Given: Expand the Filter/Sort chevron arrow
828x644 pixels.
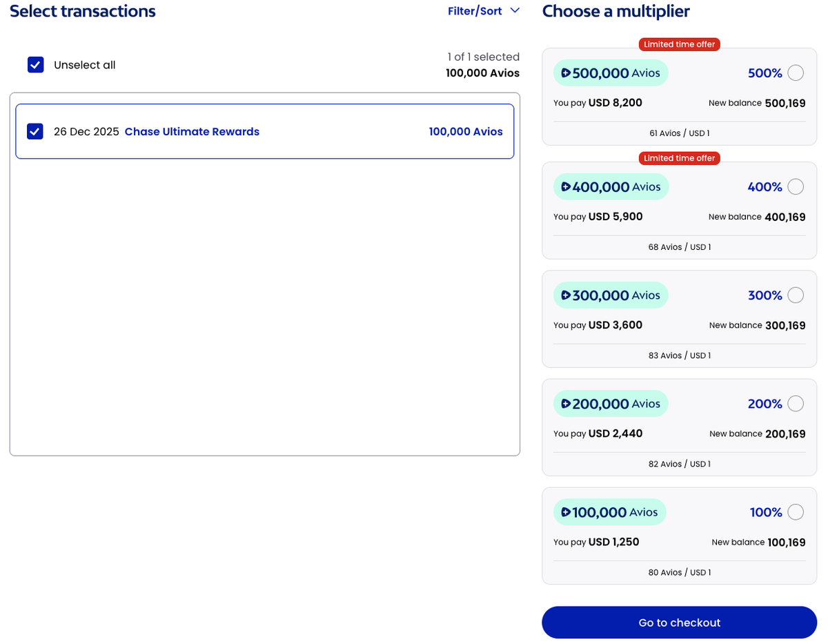Looking at the screenshot, I should point(514,11).
